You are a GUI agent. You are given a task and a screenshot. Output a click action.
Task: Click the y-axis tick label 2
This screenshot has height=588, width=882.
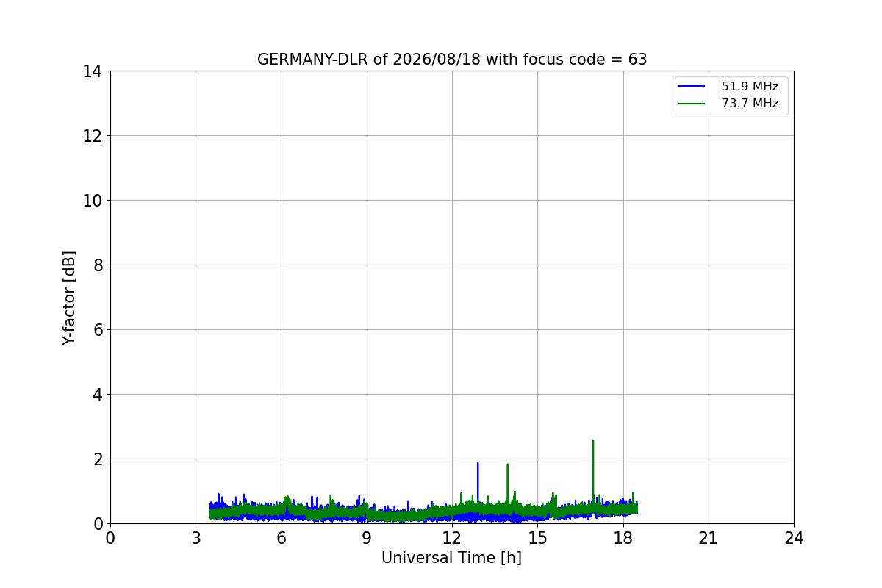(x=98, y=459)
